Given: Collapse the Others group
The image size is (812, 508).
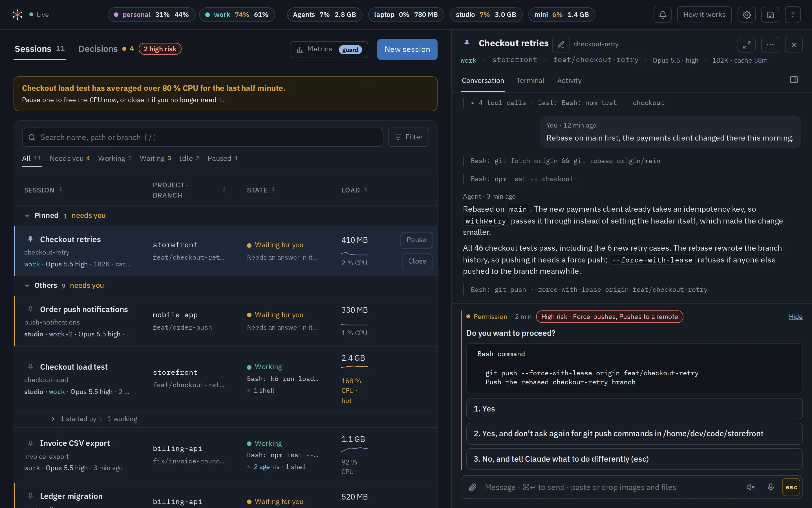Looking at the screenshot, I should click(27, 286).
